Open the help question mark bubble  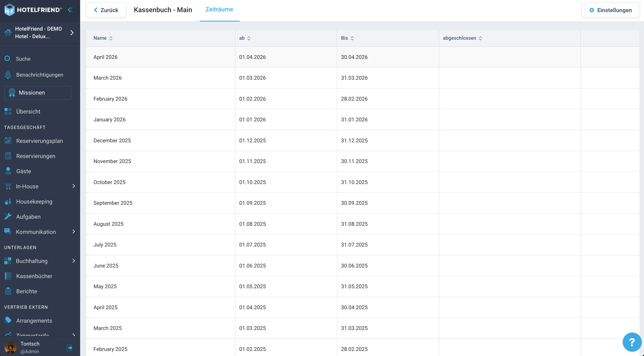point(632,342)
